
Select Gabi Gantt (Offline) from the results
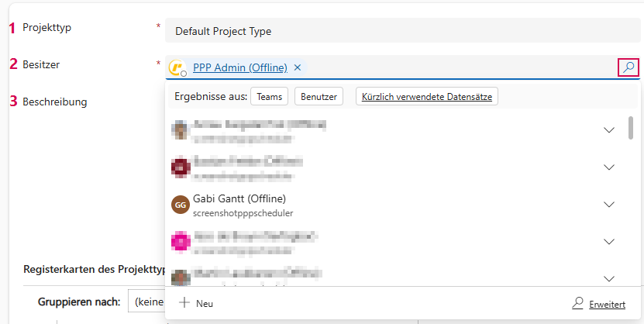coord(239,198)
